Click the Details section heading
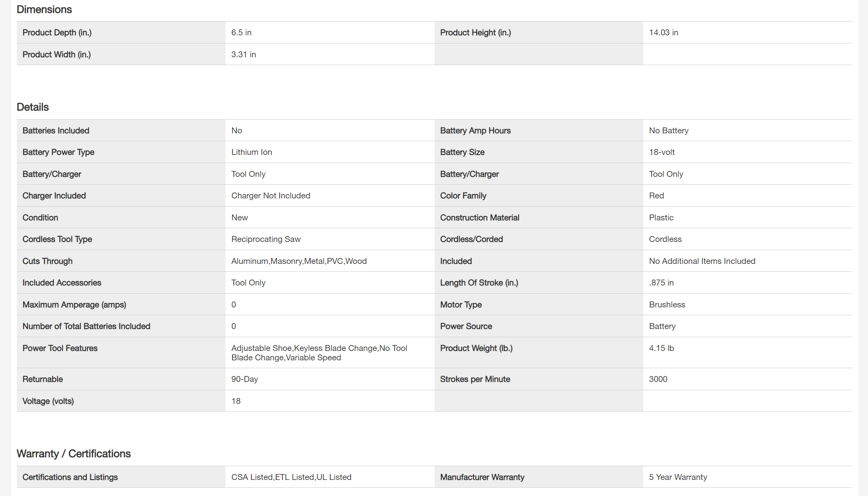This screenshot has height=496, width=868. click(x=33, y=107)
